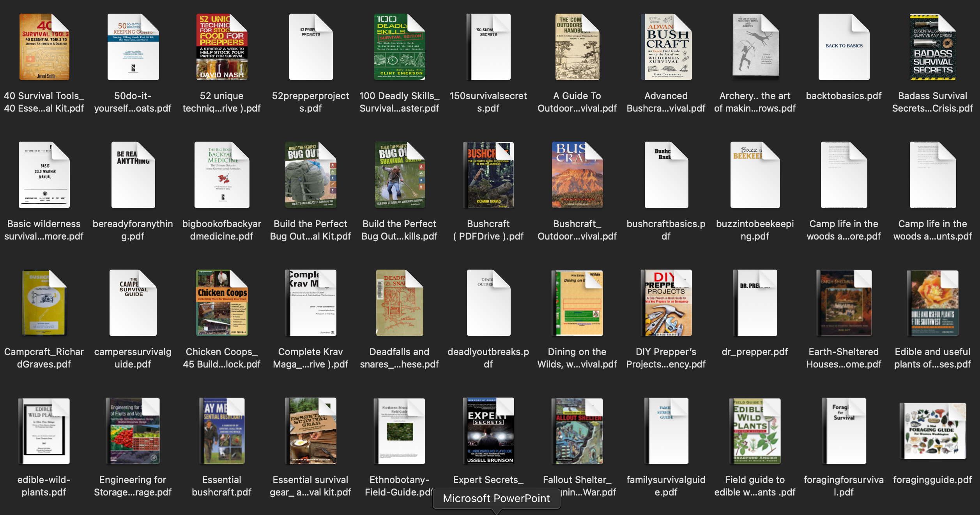Select edible-wild-plants.pdf thumbnail
The width and height of the screenshot is (980, 515).
44,431
